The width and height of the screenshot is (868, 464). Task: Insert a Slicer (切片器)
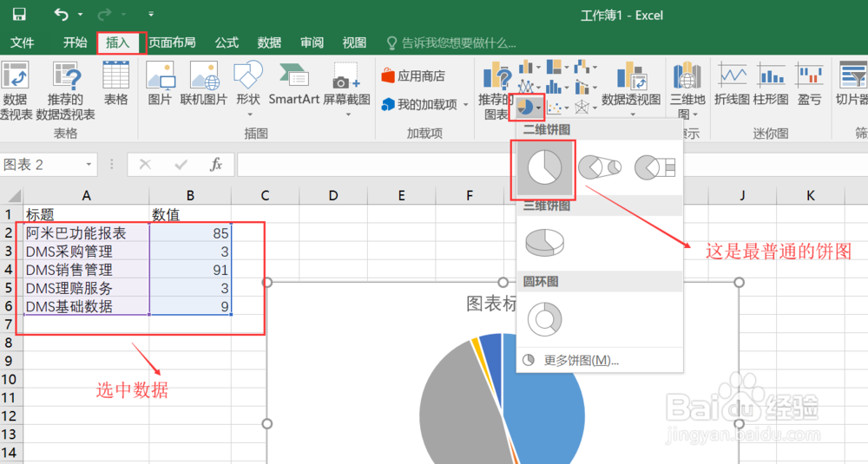pyautogui.click(x=852, y=83)
